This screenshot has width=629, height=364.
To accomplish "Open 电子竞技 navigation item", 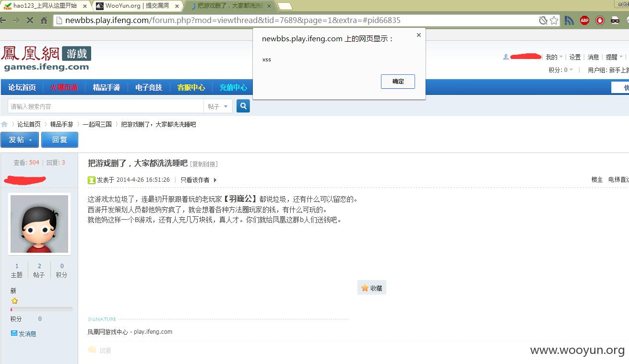I will [149, 87].
